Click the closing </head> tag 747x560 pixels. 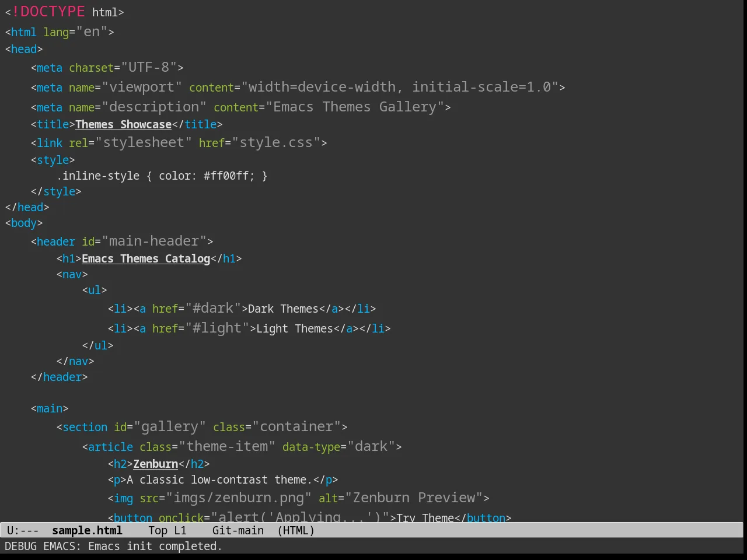pyautogui.click(x=27, y=207)
